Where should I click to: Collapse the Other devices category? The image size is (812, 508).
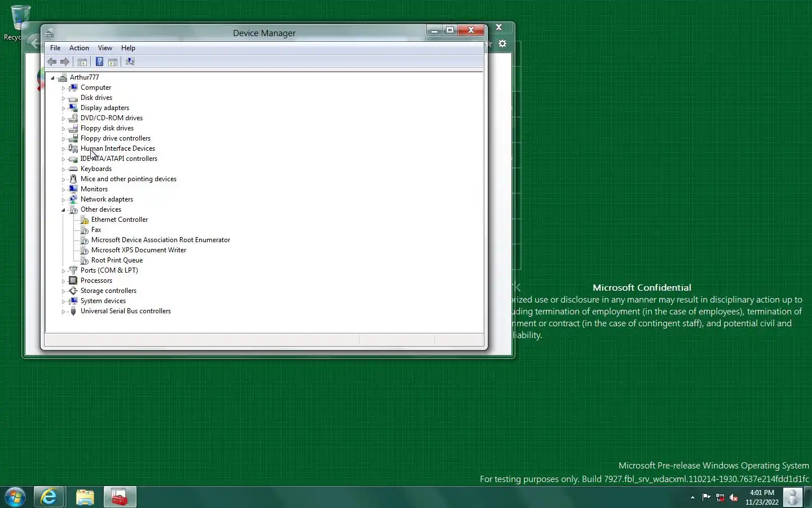pyautogui.click(x=63, y=210)
